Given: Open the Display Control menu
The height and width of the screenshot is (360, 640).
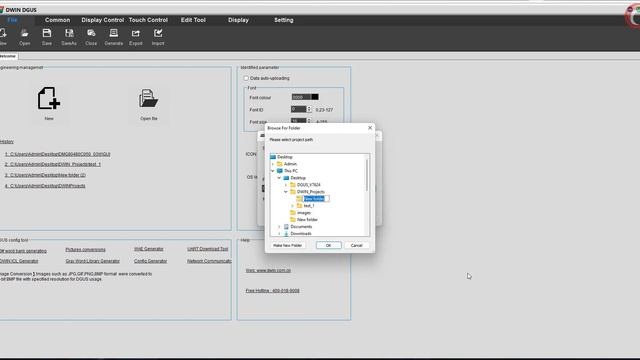Looking at the screenshot, I should [102, 20].
